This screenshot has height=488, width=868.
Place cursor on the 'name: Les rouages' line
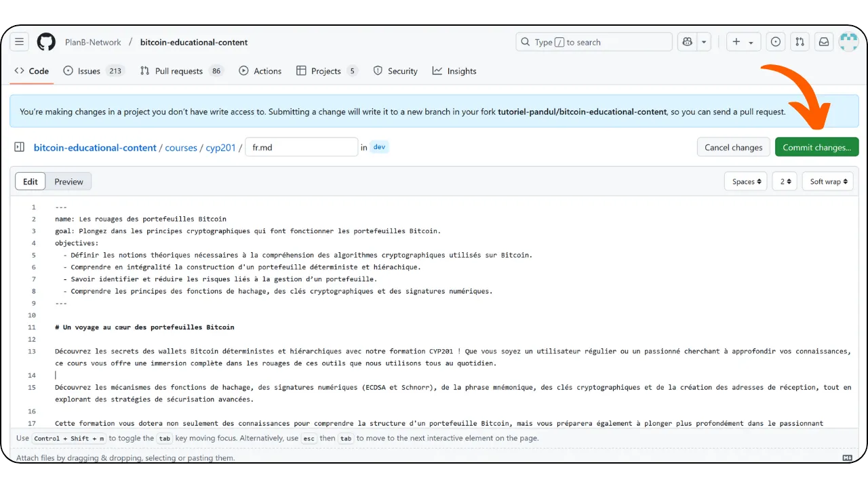click(141, 219)
